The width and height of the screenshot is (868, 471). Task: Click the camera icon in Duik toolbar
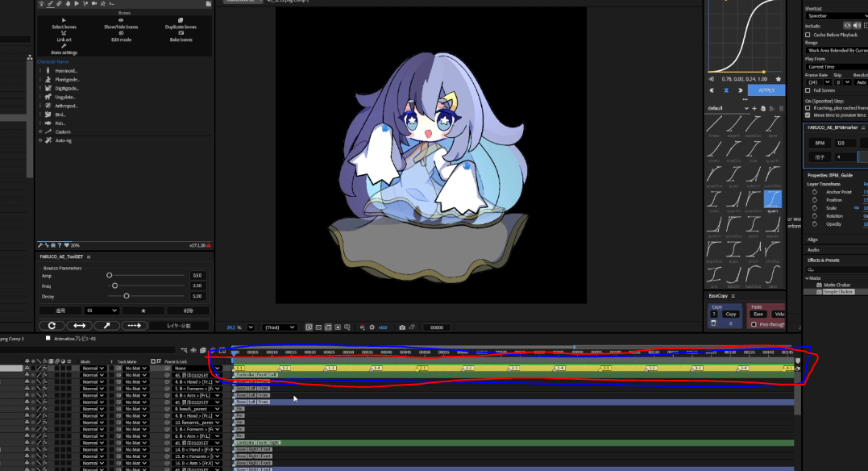point(94,3)
